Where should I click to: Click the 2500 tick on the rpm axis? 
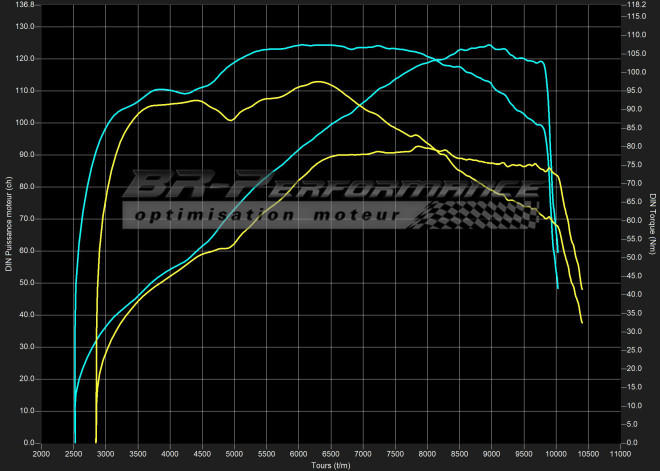click(x=74, y=453)
